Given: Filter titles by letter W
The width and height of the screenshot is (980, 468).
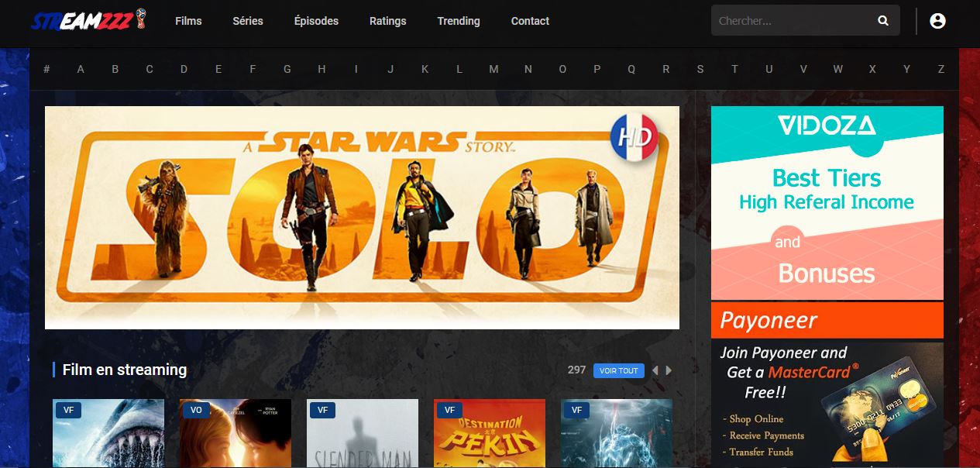Looking at the screenshot, I should (x=838, y=69).
